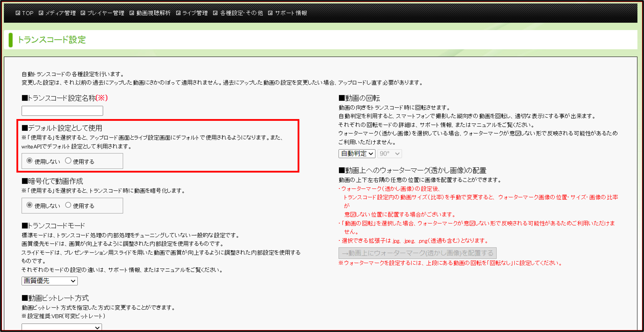Select 使用する for デフォルト設定として使用
The image size is (644, 332).
[x=68, y=161]
